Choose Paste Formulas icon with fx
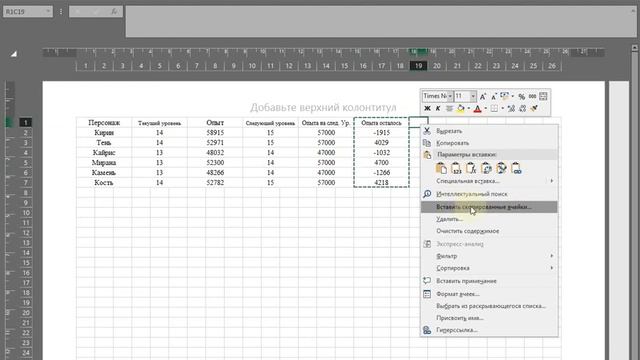Image resolution: width=640 pixels, height=360 pixels. (x=471, y=168)
